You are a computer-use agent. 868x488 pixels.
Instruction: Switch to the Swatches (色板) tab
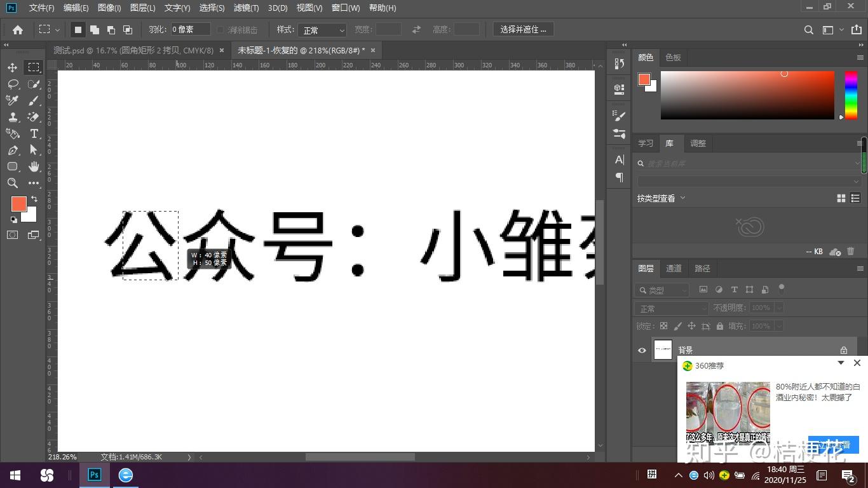click(673, 57)
